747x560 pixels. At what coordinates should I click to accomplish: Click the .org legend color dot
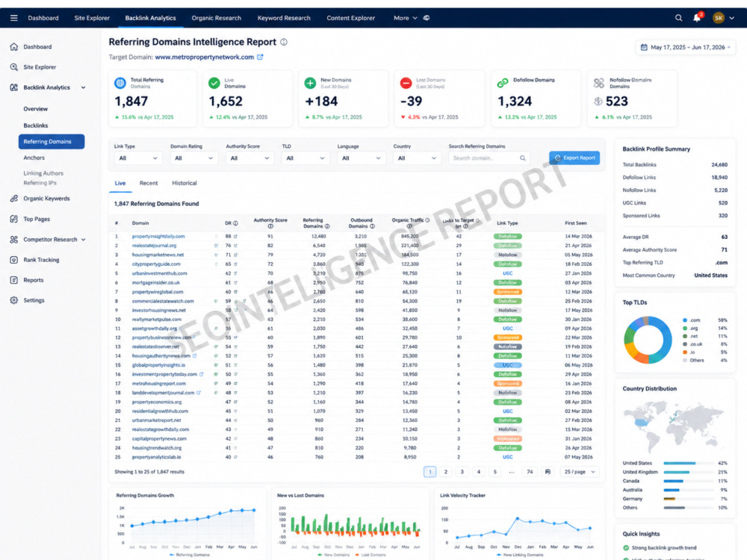pyautogui.click(x=685, y=329)
